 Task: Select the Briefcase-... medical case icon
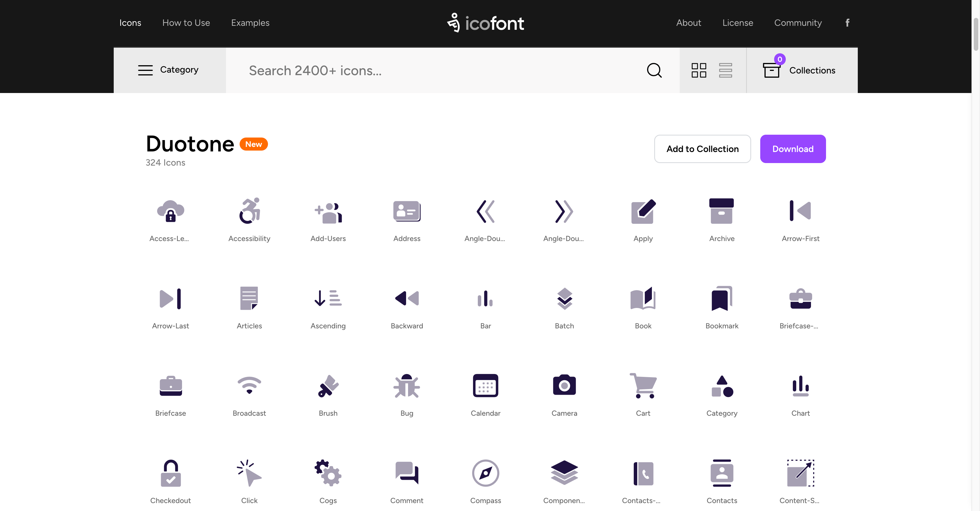click(801, 298)
